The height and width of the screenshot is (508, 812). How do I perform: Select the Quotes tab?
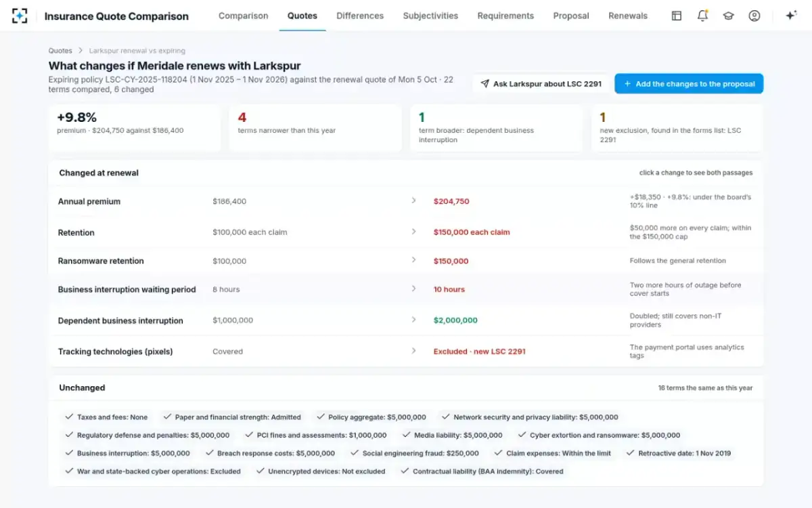pos(302,16)
